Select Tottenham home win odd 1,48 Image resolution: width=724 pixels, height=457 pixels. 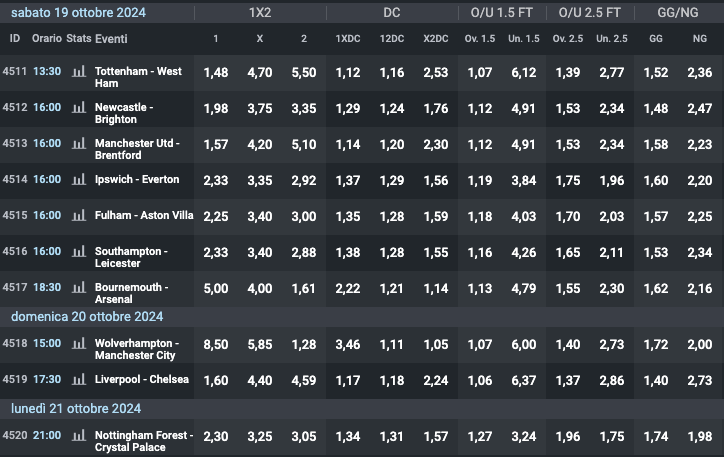tap(216, 72)
